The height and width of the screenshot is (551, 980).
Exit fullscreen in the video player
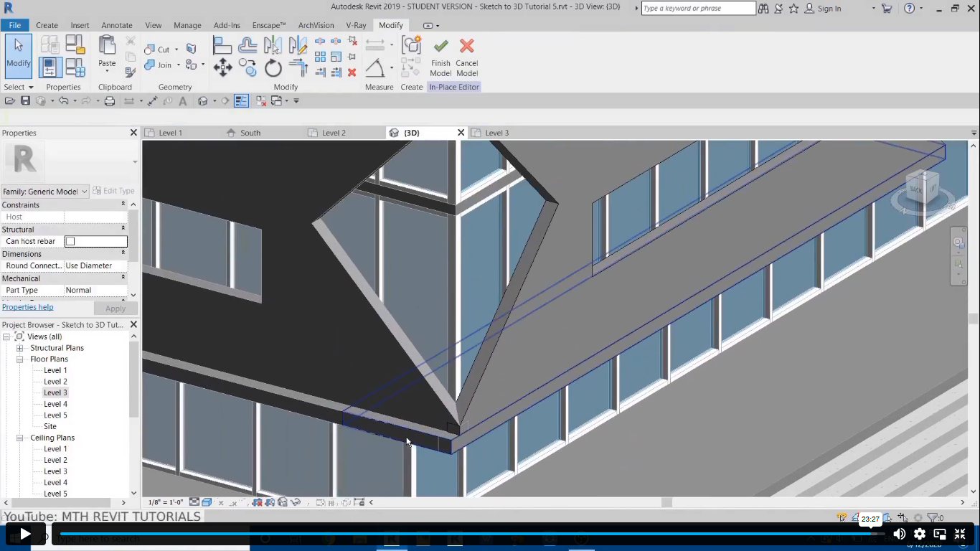coord(960,534)
